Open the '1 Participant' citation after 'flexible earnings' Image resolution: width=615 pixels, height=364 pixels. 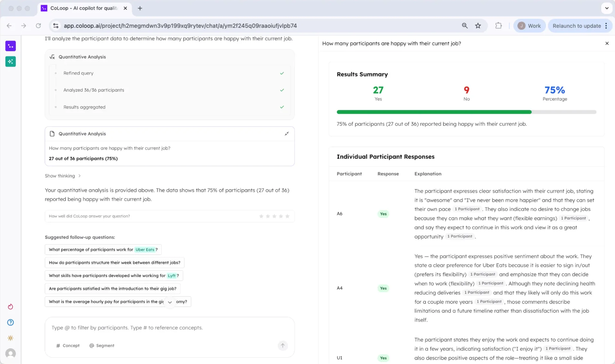pyautogui.click(x=573, y=218)
